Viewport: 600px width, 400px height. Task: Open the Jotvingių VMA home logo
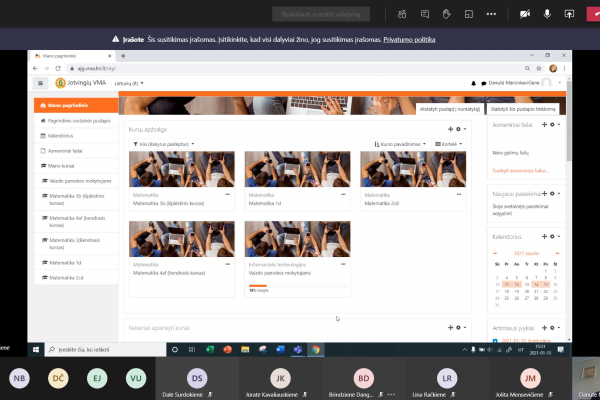tap(81, 83)
